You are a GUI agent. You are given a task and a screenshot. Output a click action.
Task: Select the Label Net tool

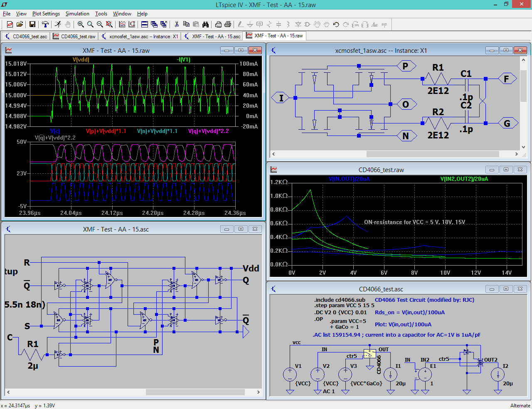click(260, 25)
